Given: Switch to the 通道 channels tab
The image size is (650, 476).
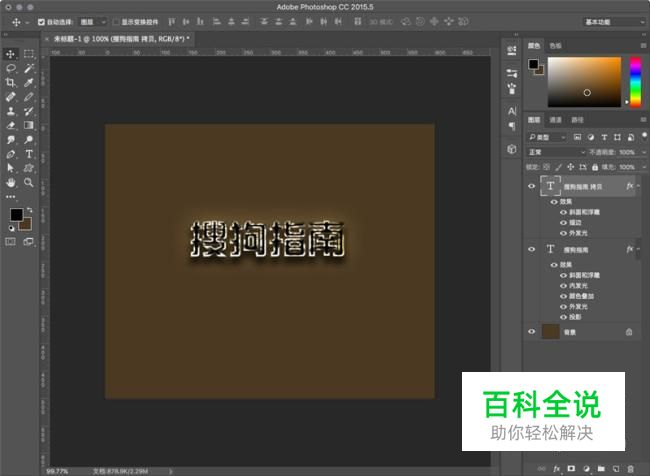Looking at the screenshot, I should coord(555,120).
